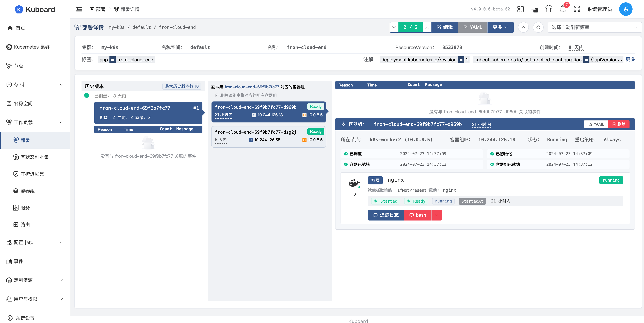Expand 定制资源 menu

click(35, 280)
